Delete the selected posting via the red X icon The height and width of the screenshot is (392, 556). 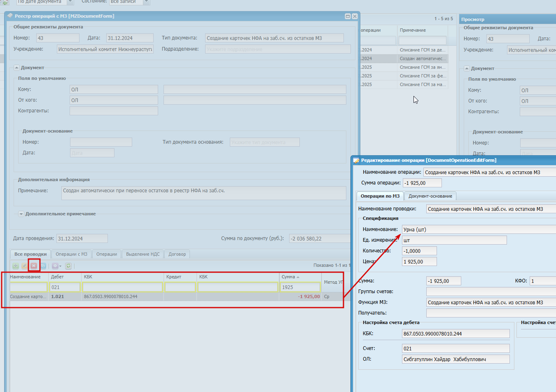coord(34,266)
